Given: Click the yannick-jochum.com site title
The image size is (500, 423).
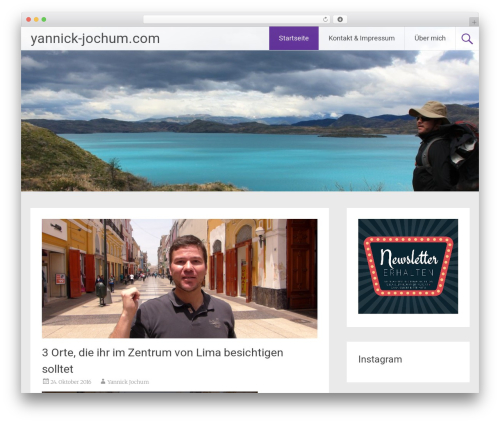Looking at the screenshot, I should tap(95, 39).
